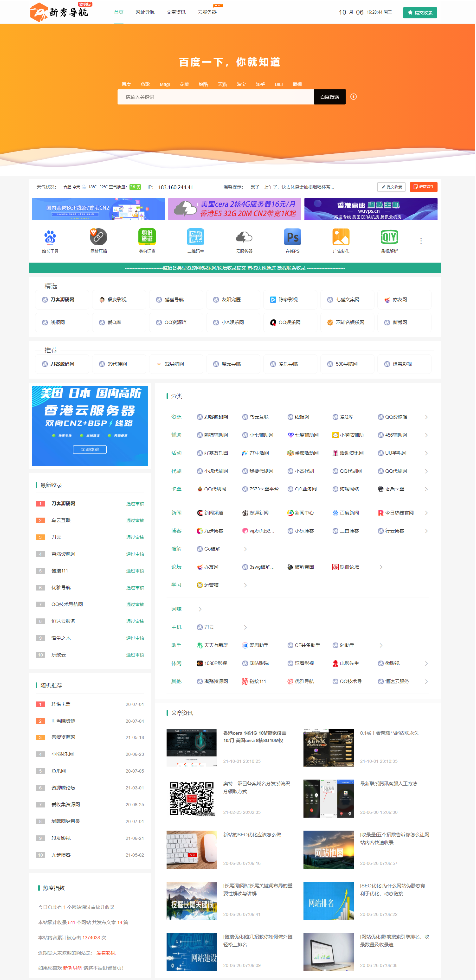Screen dimensions: 476x980
Task: Open 九步博客 in the 博客 category row
Action: coord(210,531)
